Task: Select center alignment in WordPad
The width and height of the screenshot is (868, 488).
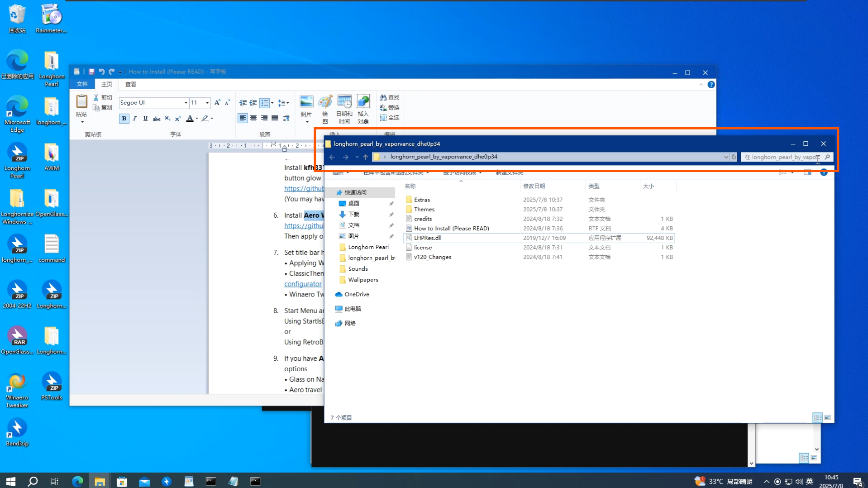Action: click(253, 119)
